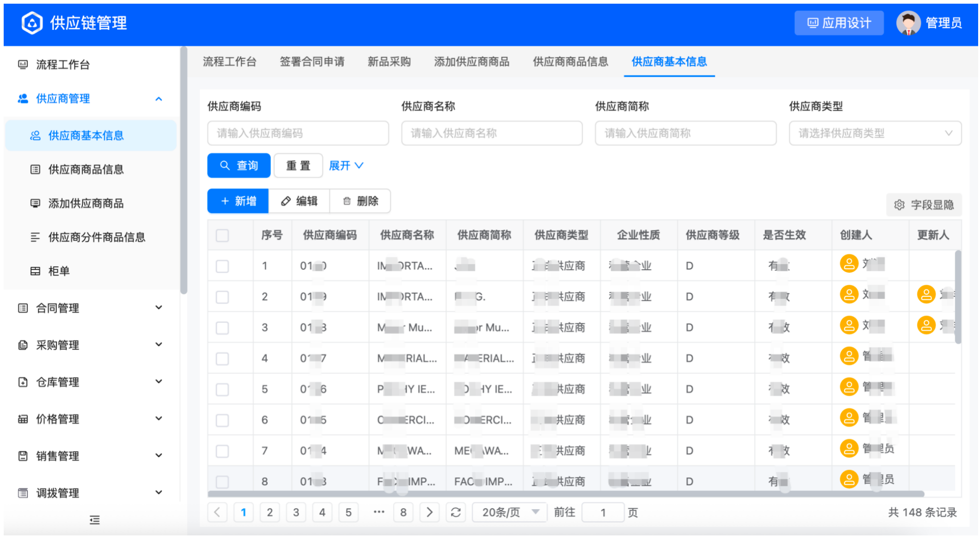Click the 删除 delete button
Viewport: 980px width, 540px height.
[x=360, y=201]
